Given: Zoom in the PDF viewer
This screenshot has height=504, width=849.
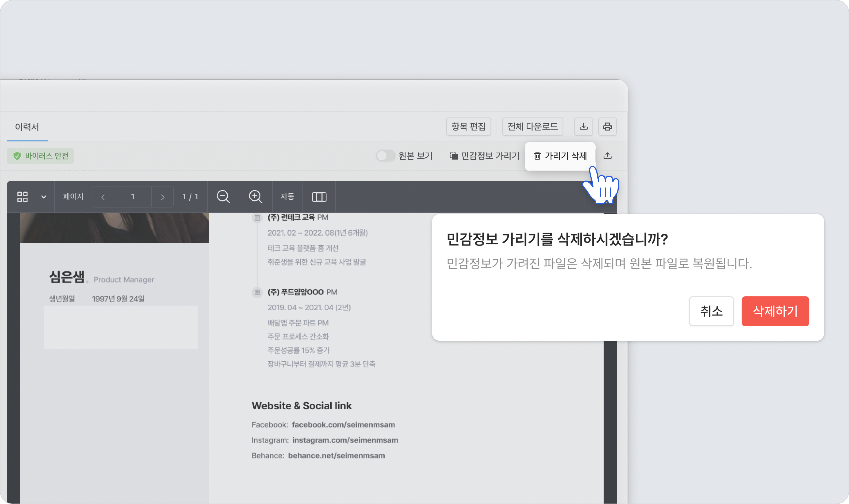Looking at the screenshot, I should [256, 197].
